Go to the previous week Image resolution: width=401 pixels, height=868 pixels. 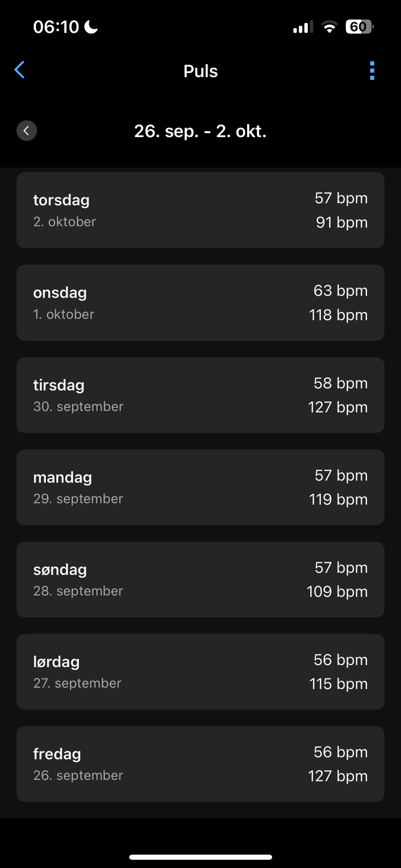coord(27,131)
